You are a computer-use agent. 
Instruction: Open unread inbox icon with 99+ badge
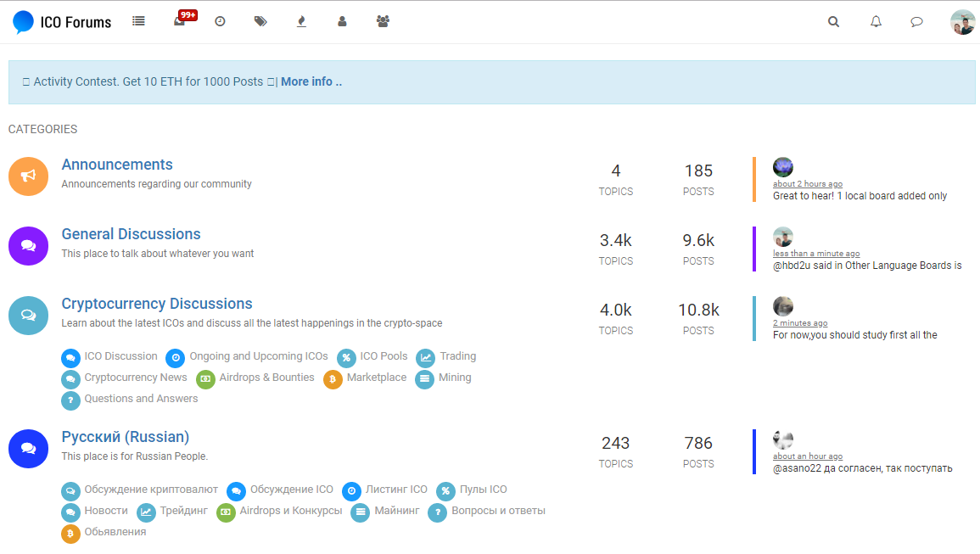(x=185, y=20)
